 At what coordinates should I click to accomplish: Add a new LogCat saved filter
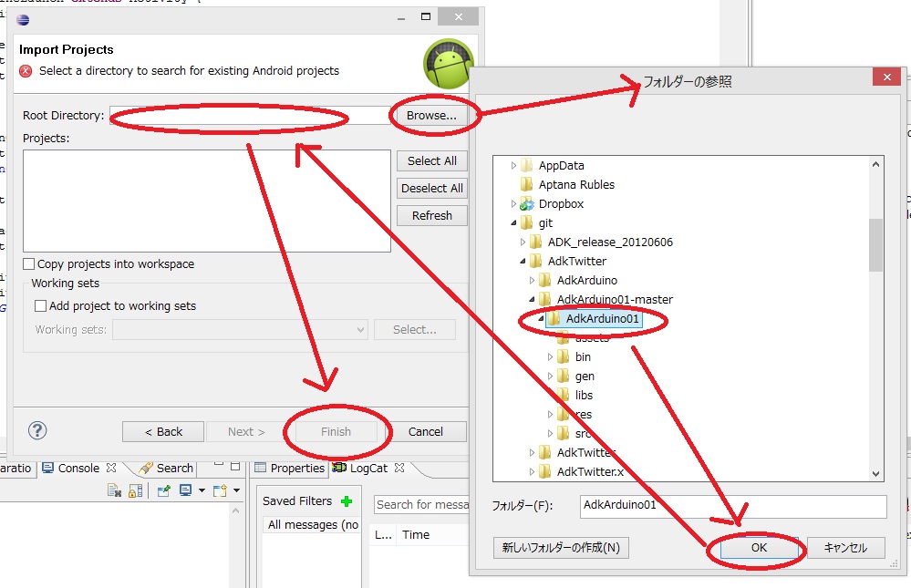(346, 501)
